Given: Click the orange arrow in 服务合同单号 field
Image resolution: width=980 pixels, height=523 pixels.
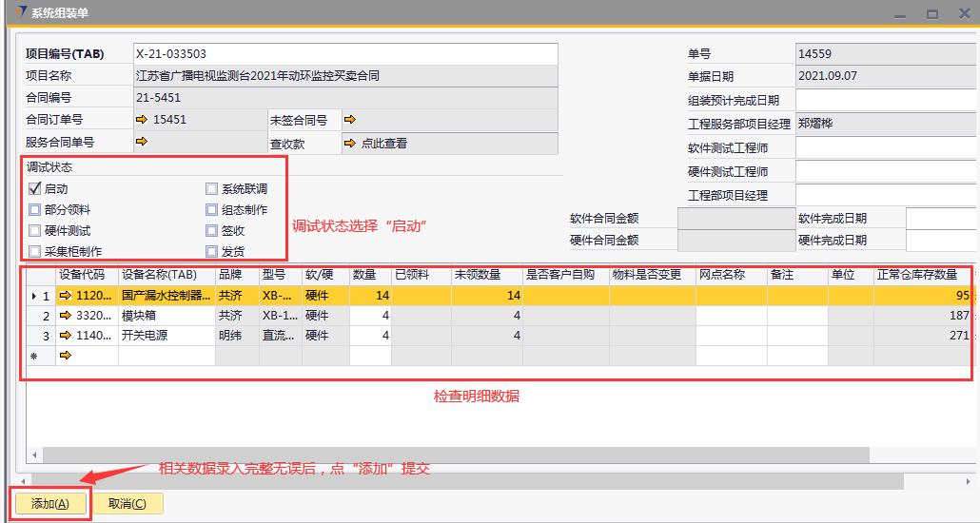Looking at the screenshot, I should click(143, 142).
